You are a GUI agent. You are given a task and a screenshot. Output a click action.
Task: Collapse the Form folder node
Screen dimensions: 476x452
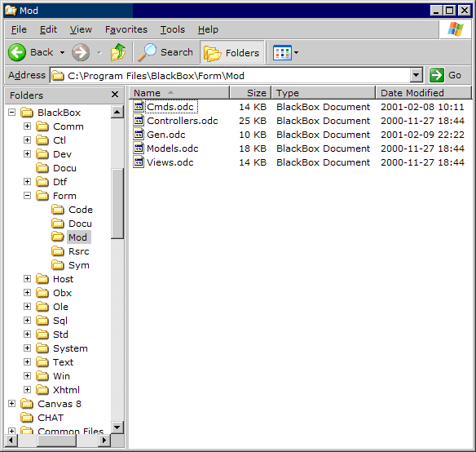pyautogui.click(x=28, y=196)
